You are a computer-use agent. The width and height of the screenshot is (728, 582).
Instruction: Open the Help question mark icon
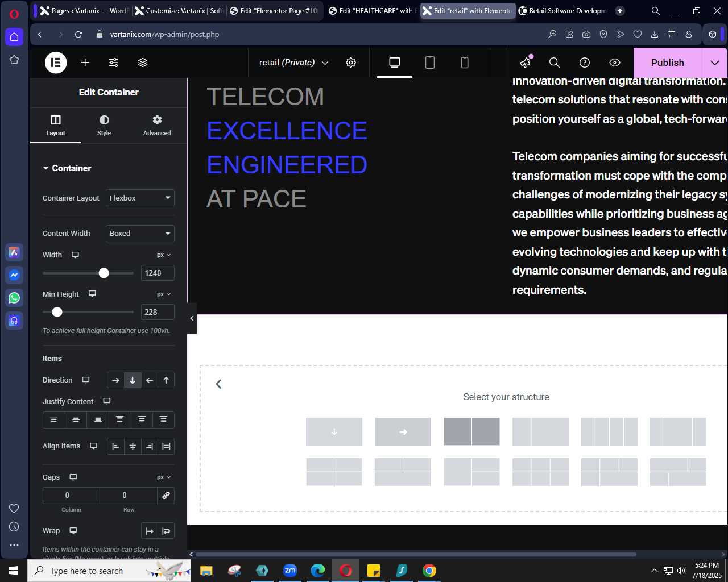(585, 63)
